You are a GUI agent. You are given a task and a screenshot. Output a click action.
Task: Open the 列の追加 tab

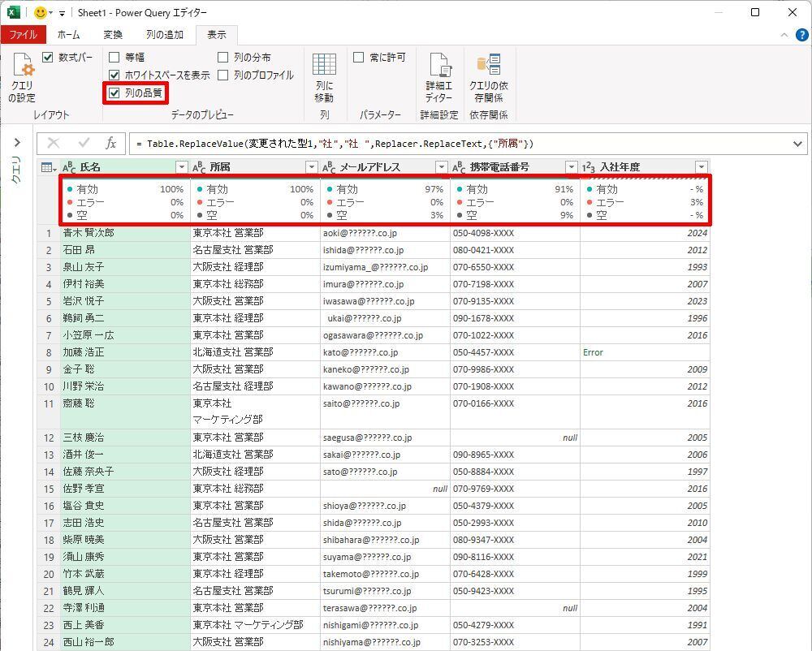[x=165, y=35]
